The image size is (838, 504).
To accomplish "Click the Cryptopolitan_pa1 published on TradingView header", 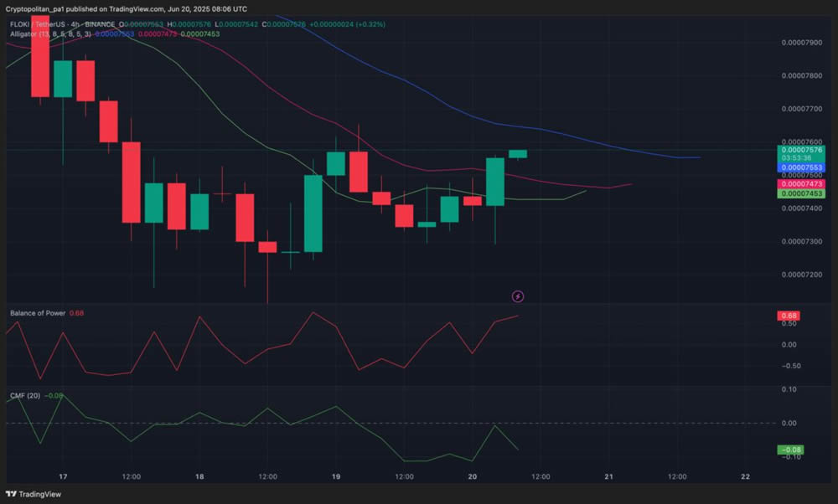I will point(126,8).
